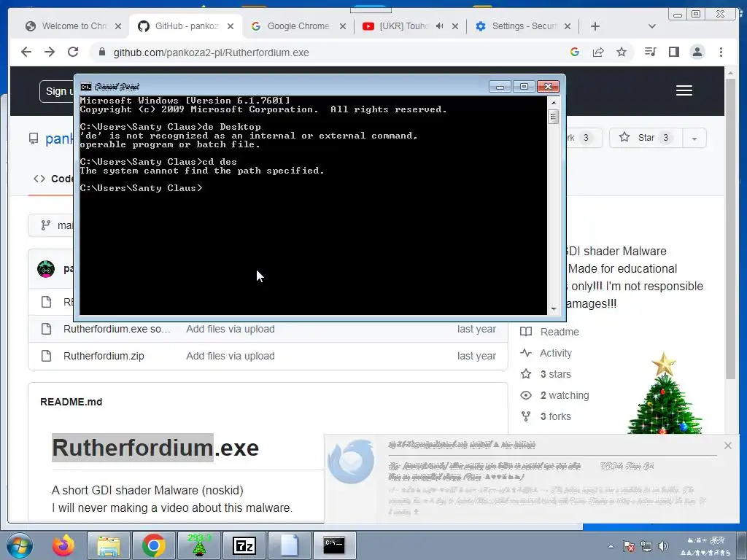Switch to Google Chrome tab
747x560 pixels.
point(298,26)
